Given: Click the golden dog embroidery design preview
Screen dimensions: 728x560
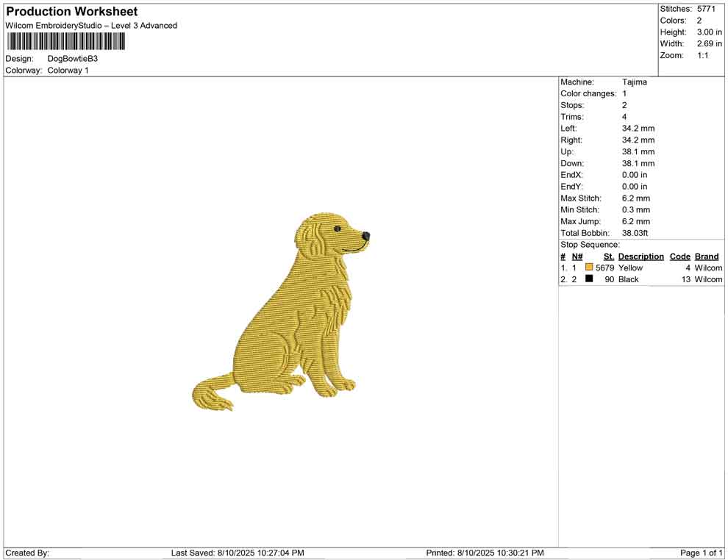Looking at the screenshot, I should [282, 312].
